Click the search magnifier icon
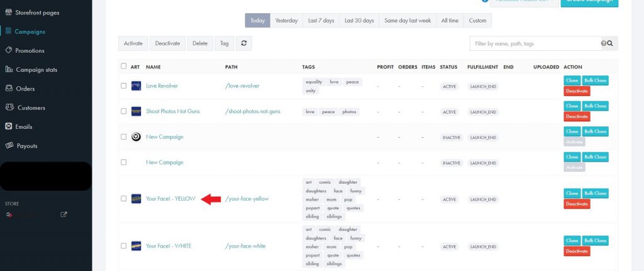644x271 pixels. [610, 43]
